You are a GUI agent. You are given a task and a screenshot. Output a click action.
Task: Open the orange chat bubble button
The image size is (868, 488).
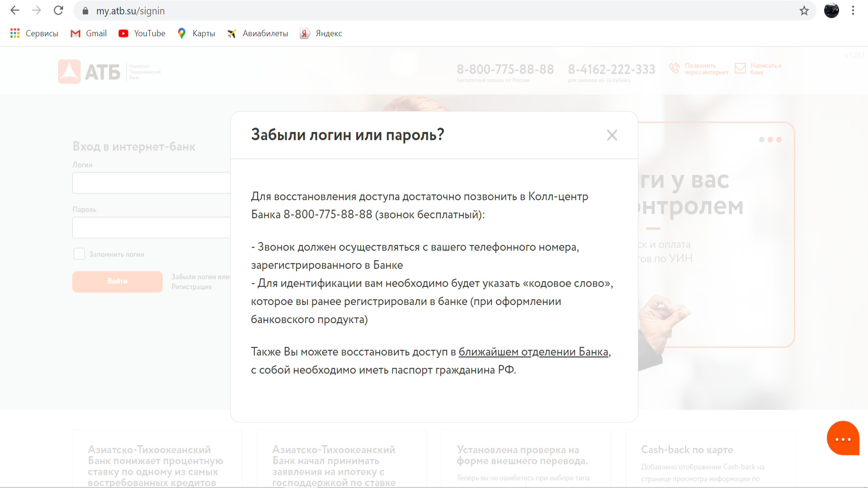point(843,438)
